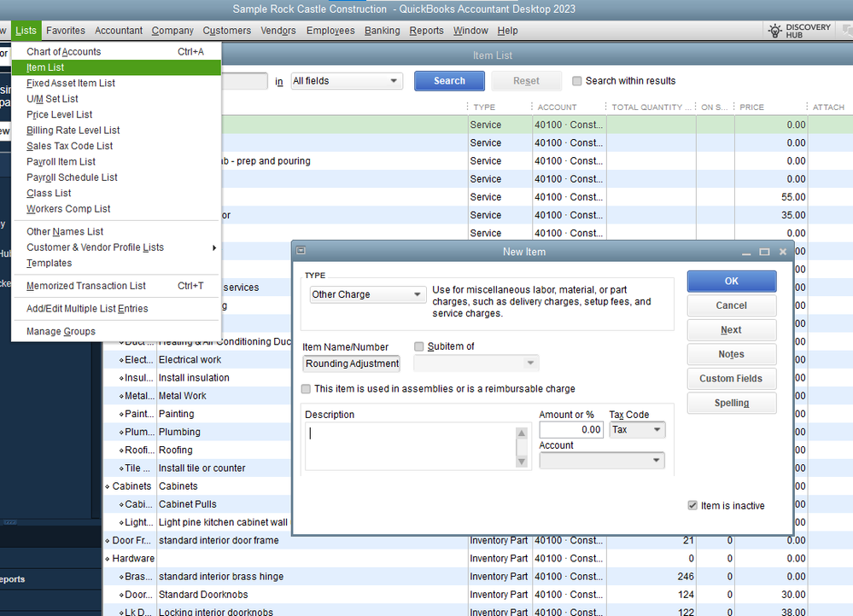Open the Accountant menu

[119, 31]
